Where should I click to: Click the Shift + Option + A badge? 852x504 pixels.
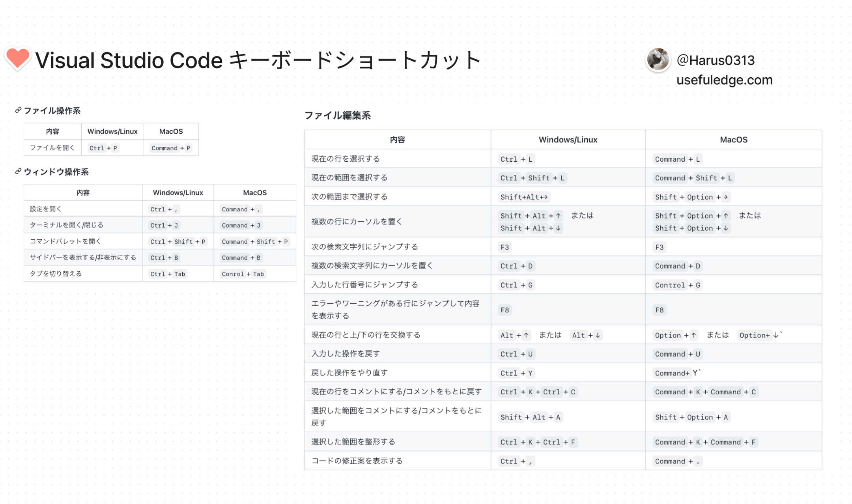coord(691,417)
